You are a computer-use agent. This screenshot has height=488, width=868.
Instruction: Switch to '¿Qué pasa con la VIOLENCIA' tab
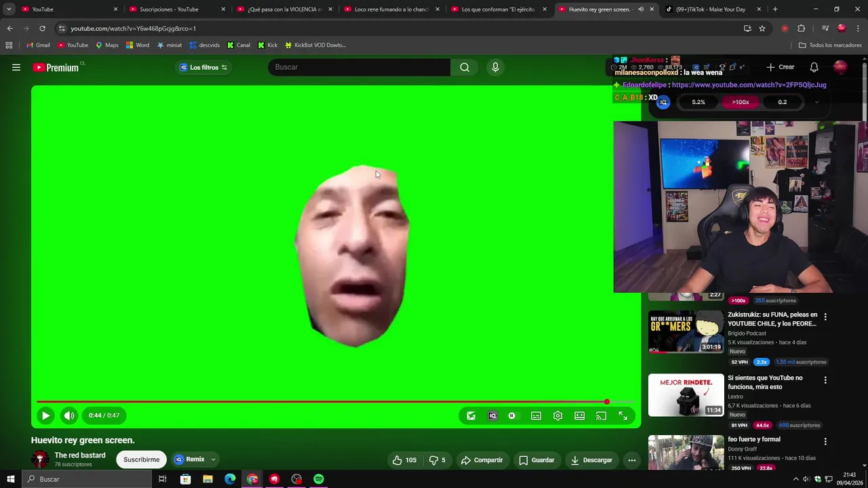[x=283, y=9]
